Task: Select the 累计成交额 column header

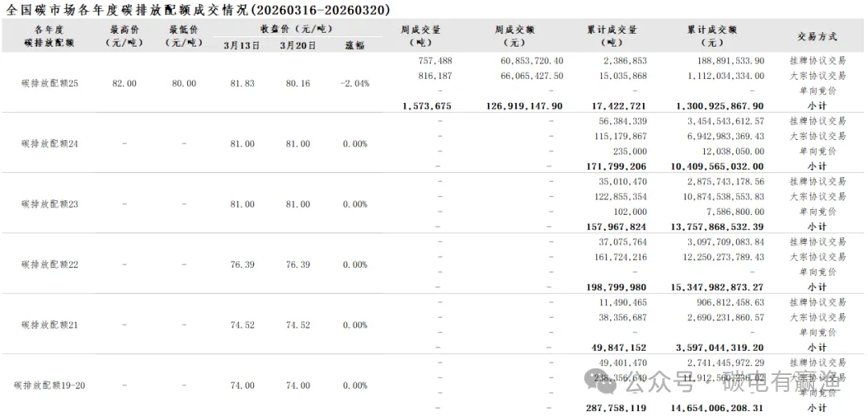Action: coord(712,36)
